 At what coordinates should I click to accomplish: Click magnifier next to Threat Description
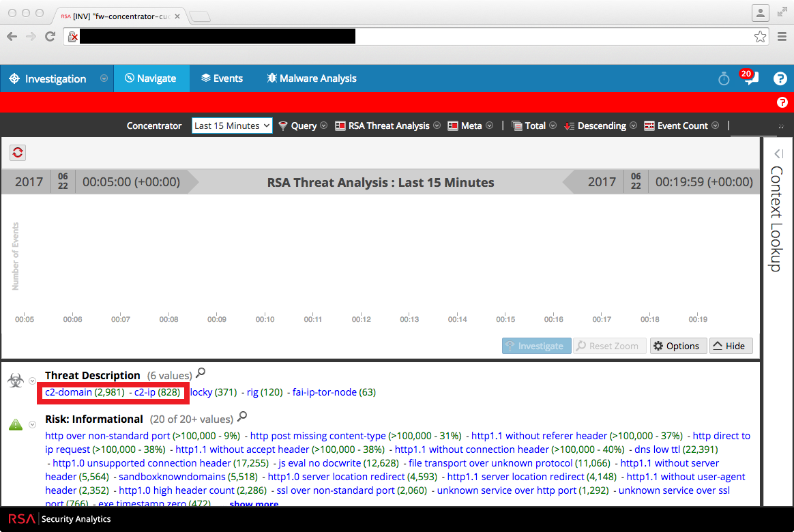tap(201, 373)
